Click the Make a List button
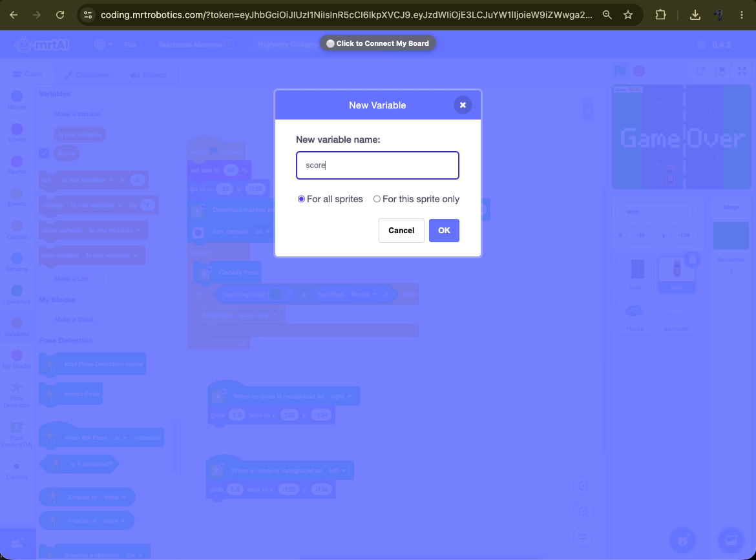 tap(71, 278)
